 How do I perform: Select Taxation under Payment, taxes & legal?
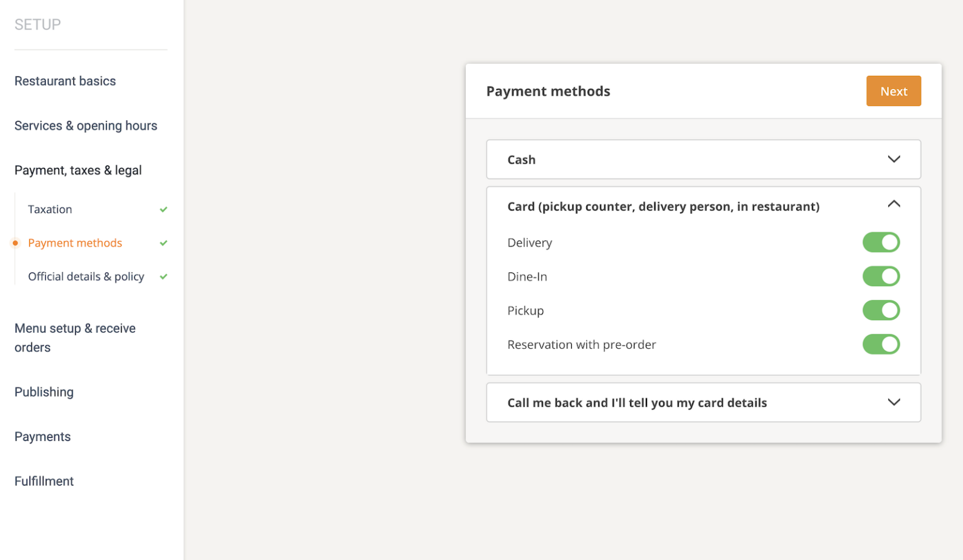50,209
